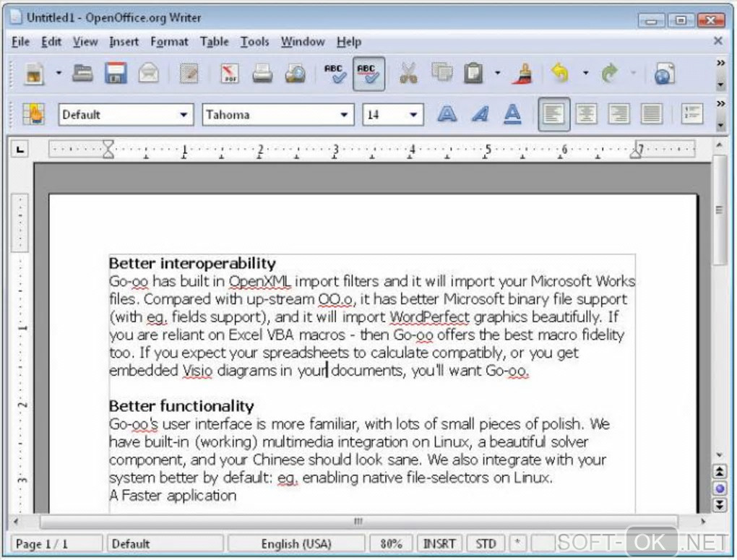Click the horizontal scrollbar right arrow
Image resolution: width=737 pixels, height=560 pixels.
point(703,521)
